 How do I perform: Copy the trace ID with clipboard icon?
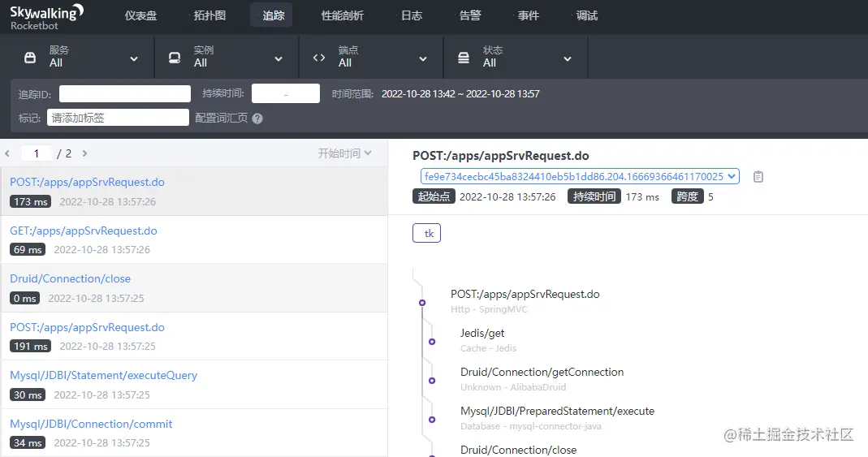point(758,176)
